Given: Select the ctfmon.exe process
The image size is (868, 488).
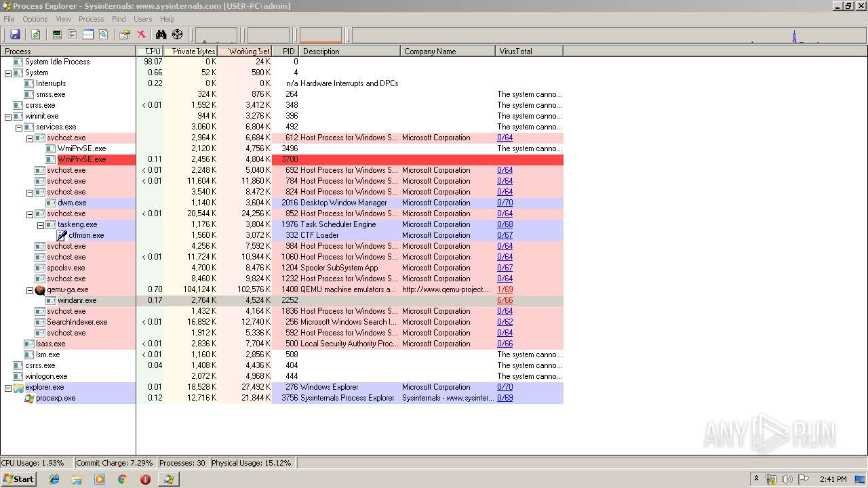Looking at the screenshot, I should tap(281, 235).
